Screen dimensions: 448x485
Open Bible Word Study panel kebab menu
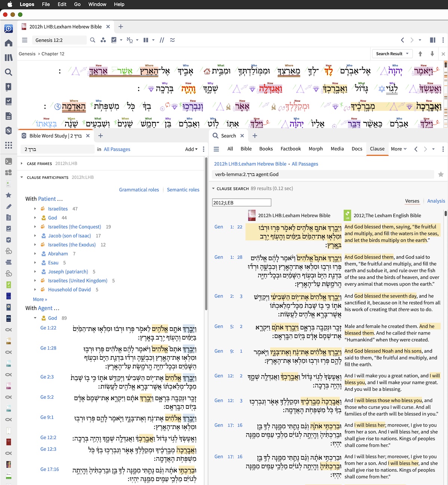[203, 149]
